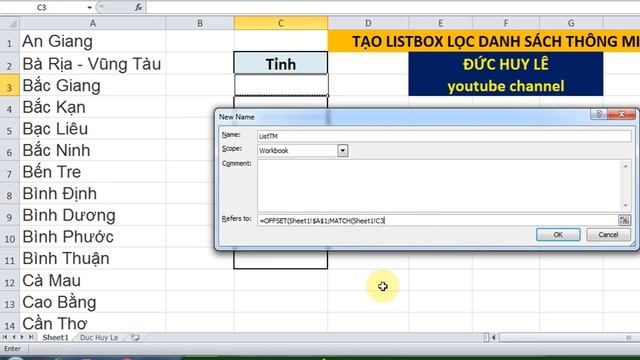Click OK in the New Name dialog
Viewport: 640px width, 360px height.
click(558, 235)
